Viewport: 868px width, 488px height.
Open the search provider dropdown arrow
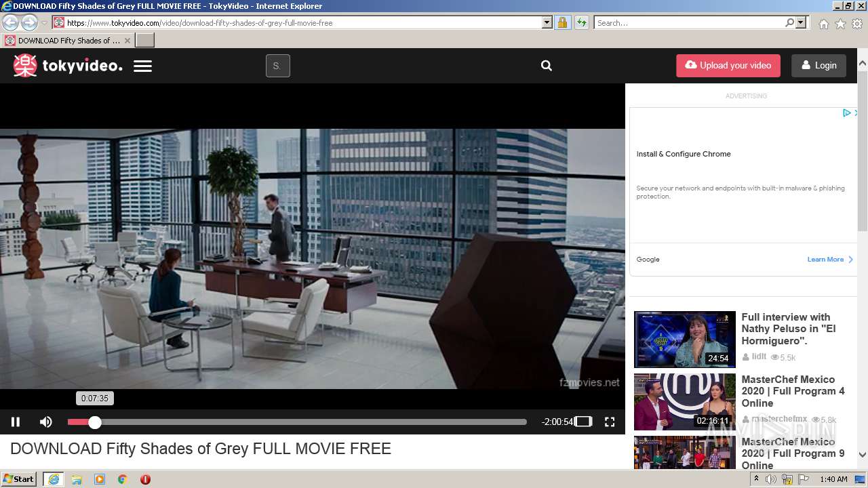point(801,22)
